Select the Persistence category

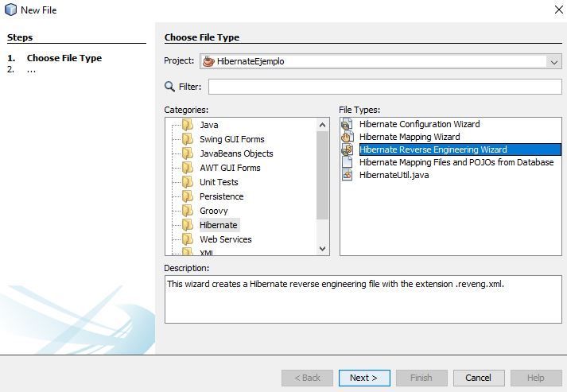point(221,196)
